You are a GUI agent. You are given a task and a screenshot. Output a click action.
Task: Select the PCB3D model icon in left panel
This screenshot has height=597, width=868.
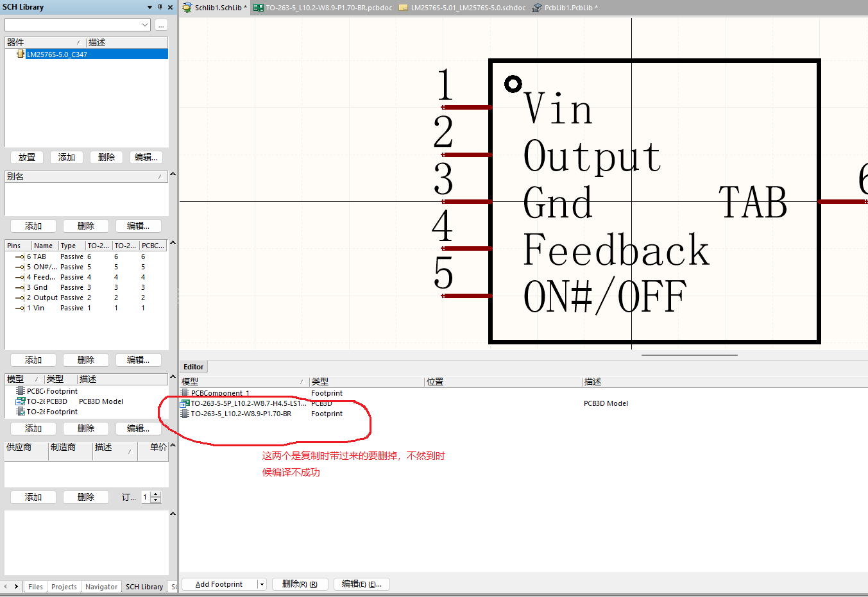click(21, 401)
